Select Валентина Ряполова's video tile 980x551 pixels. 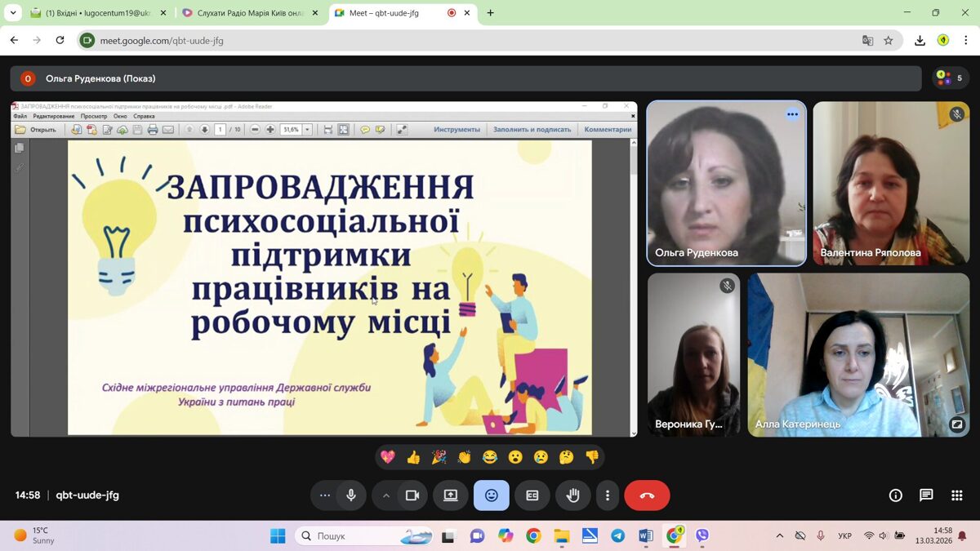pos(891,184)
